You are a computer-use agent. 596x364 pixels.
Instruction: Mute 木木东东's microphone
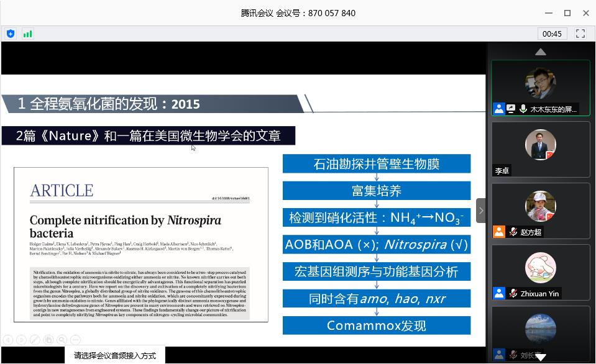[524, 108]
